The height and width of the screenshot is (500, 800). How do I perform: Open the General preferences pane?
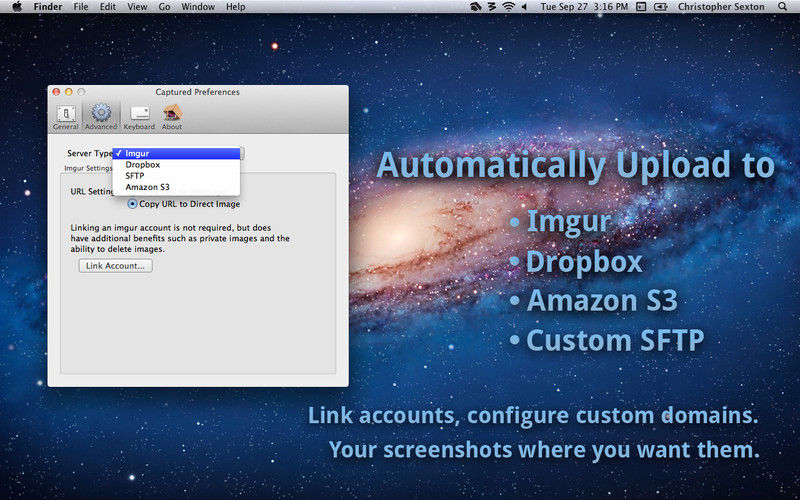coord(66,117)
